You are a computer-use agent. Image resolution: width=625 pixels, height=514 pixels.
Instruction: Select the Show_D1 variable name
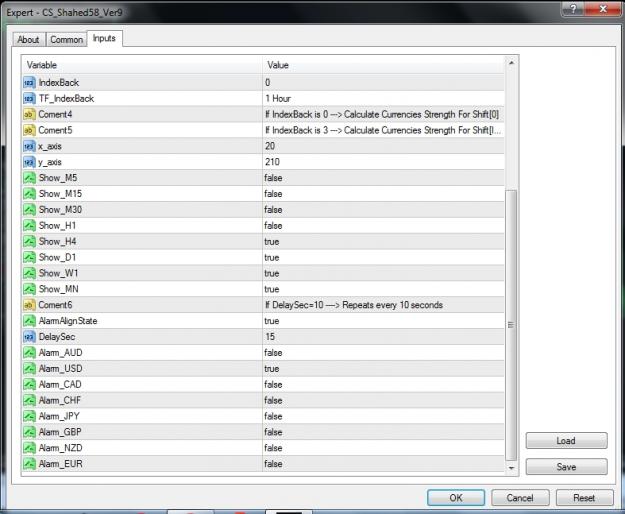coord(57,257)
